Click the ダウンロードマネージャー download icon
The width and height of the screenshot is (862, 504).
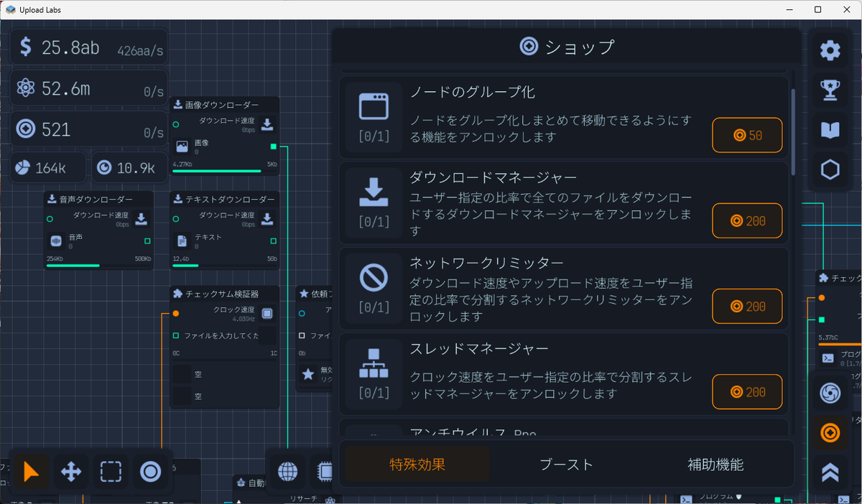click(x=374, y=192)
